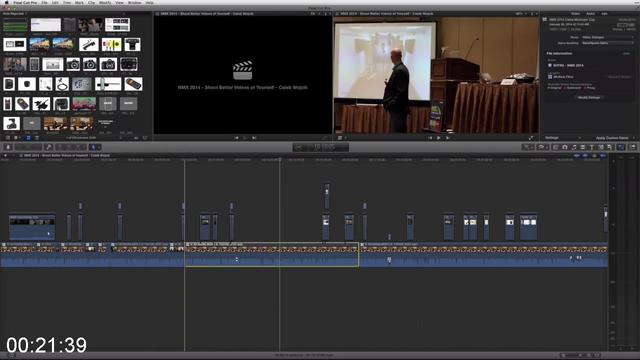Open the View menu

(119, 2)
